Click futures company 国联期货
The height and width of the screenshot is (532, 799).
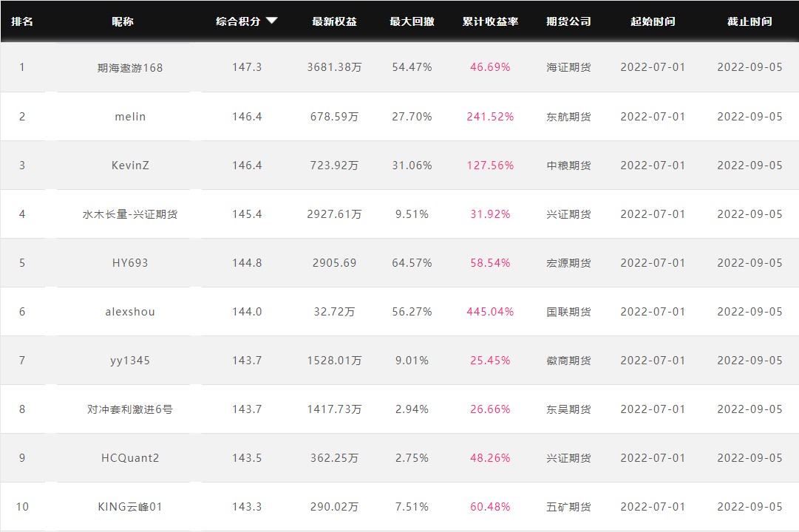pos(568,312)
